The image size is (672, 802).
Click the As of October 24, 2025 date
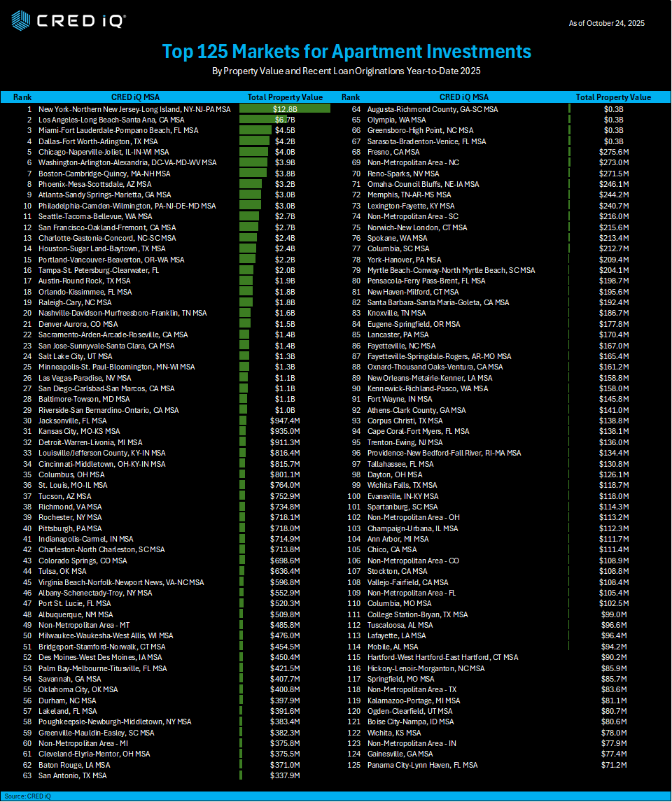pos(606,23)
